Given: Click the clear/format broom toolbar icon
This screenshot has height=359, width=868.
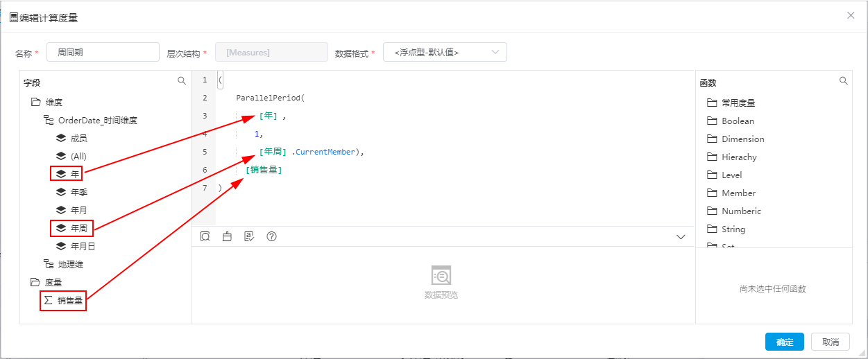Looking at the screenshot, I should (227, 236).
